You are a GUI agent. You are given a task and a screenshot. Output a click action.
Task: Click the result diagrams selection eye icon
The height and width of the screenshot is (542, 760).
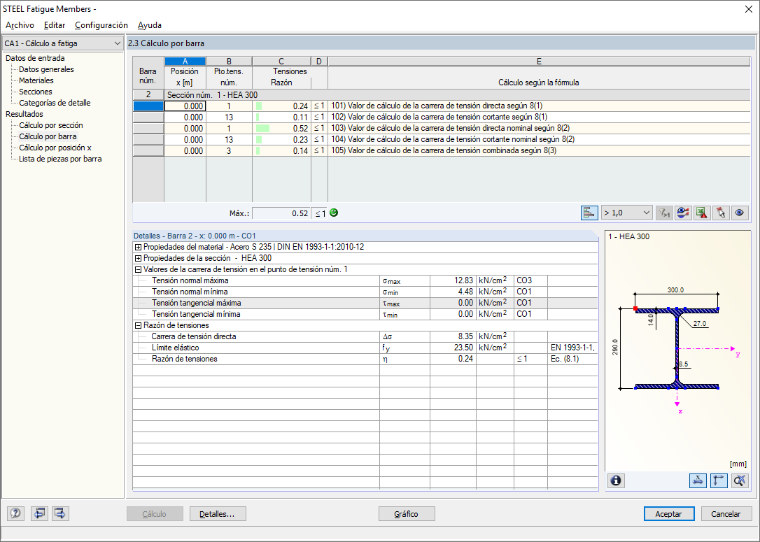[683, 213]
